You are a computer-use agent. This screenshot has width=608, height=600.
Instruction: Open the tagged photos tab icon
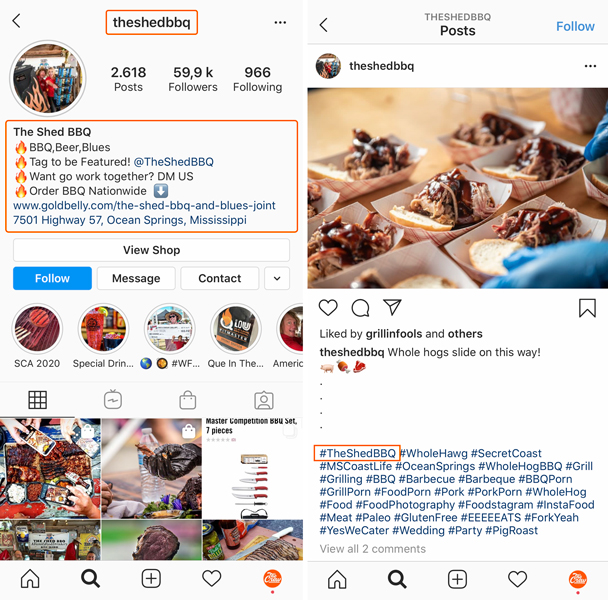(264, 400)
